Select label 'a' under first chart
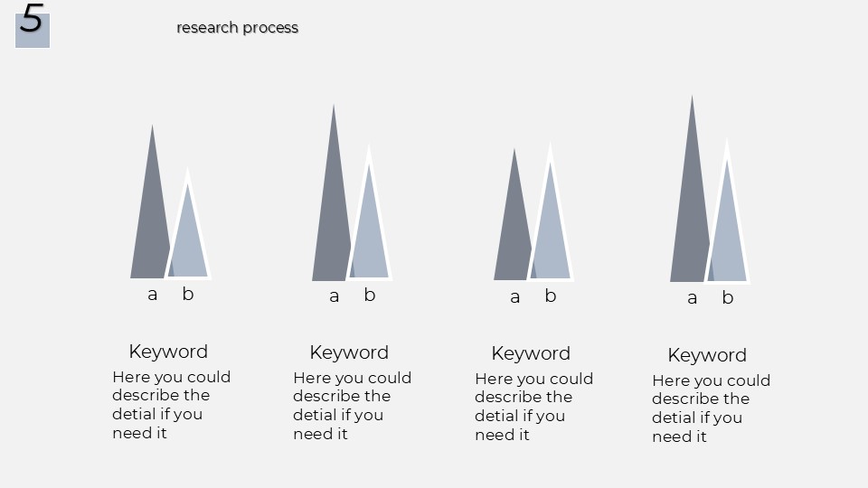The image size is (868, 488). click(x=152, y=295)
